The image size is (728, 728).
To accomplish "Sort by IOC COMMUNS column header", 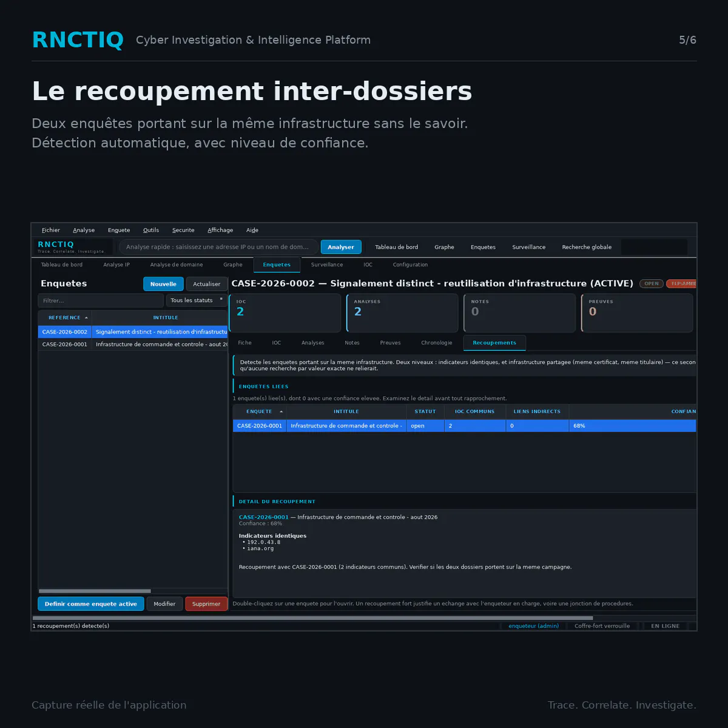I will (475, 411).
